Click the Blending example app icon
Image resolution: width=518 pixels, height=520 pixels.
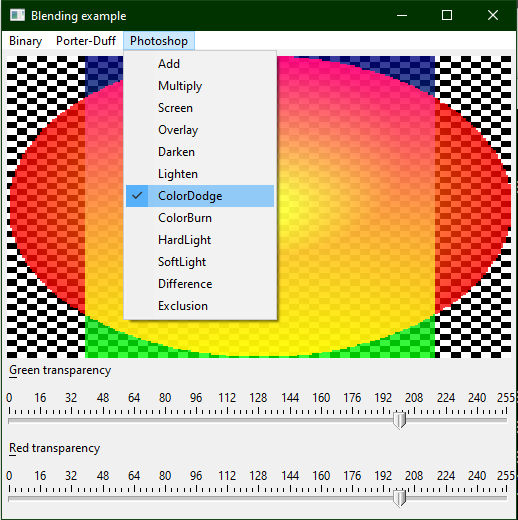17,15
